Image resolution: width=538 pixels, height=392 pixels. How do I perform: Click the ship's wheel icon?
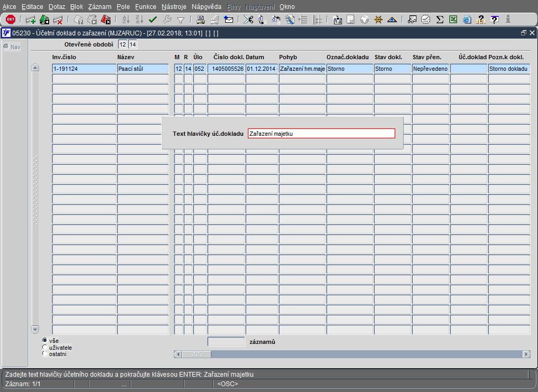click(378, 20)
